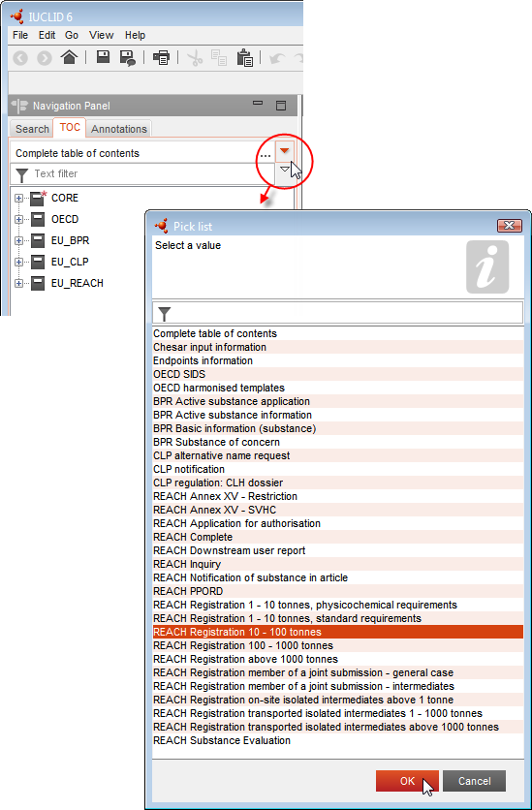Click the Copy documents icon

coord(220,58)
